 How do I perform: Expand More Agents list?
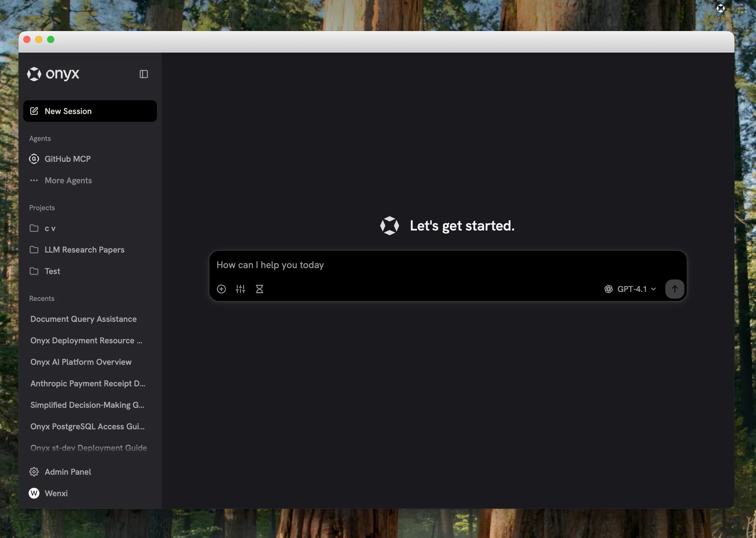point(68,180)
